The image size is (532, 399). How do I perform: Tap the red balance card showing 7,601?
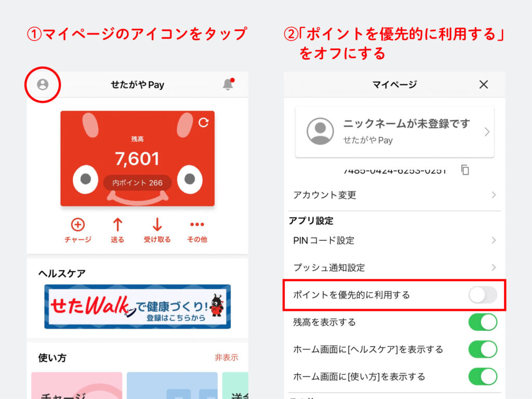(137, 158)
